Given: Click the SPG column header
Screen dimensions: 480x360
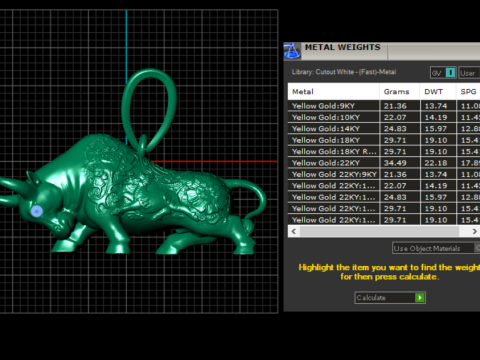Looking at the screenshot, I should (x=468, y=92).
